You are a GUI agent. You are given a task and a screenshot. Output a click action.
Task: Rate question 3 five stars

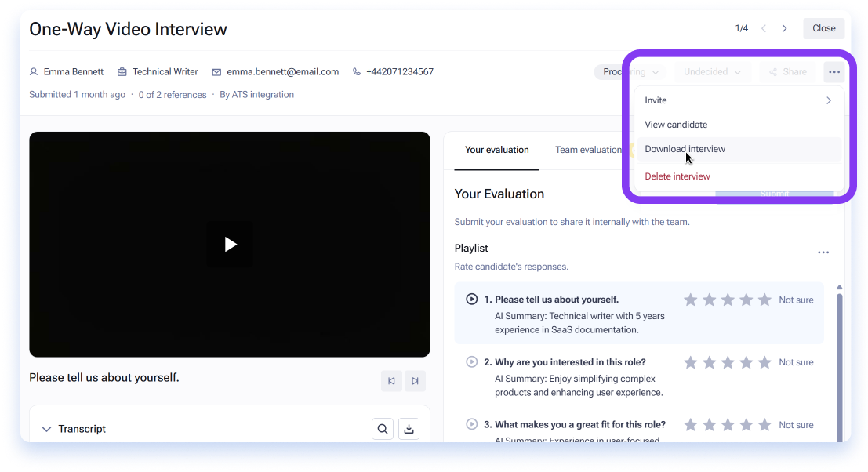pos(764,425)
